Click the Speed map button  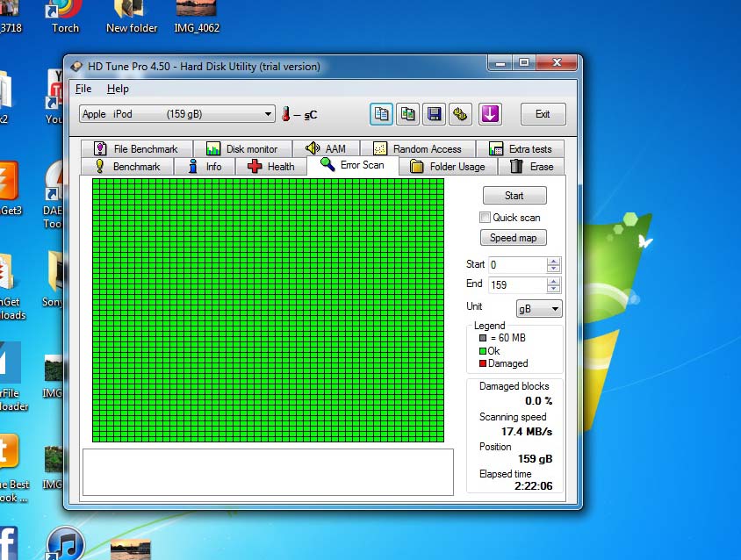point(514,238)
